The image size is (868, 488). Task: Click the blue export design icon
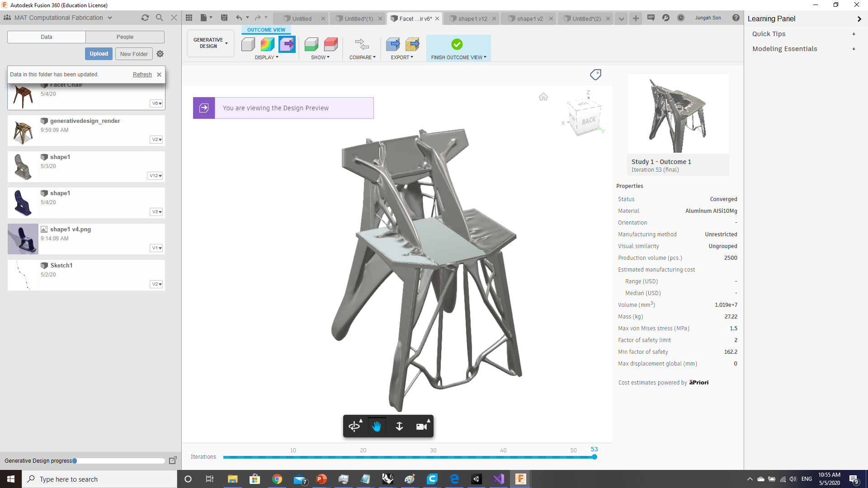(393, 44)
